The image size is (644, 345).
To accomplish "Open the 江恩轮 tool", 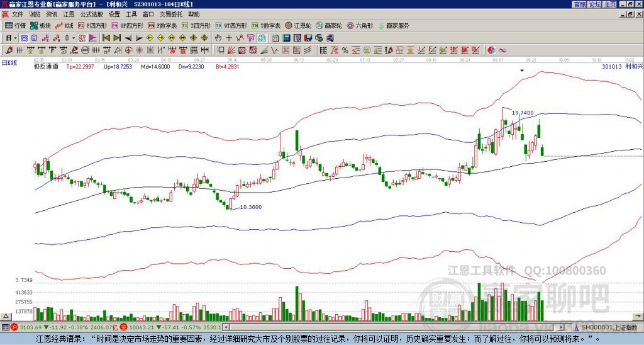I will pos(298,25).
